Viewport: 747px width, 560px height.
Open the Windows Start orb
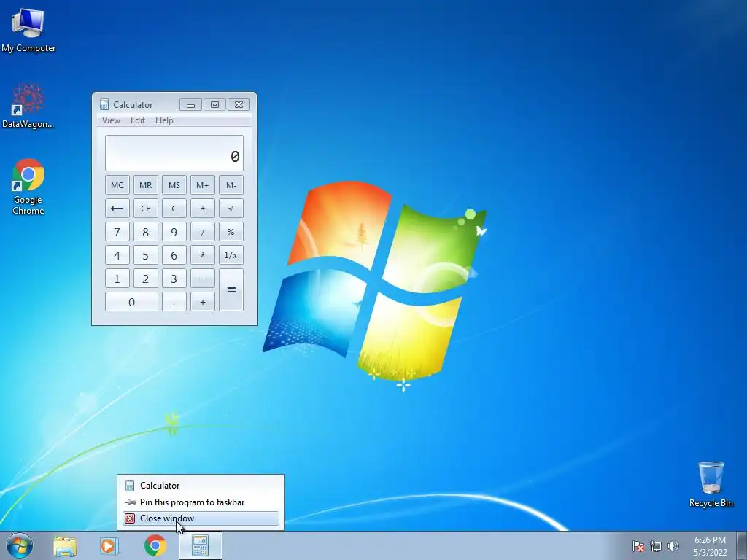(x=20, y=545)
